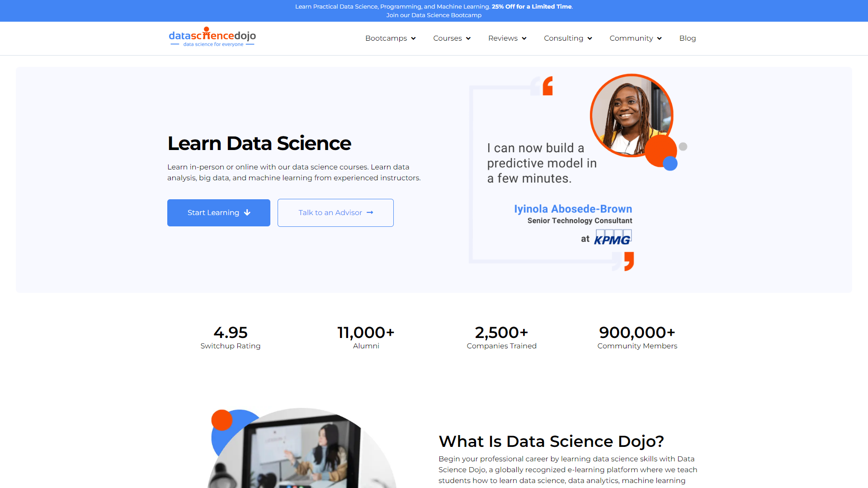Click the Join our Data Science Bootcamp link
This screenshot has width=868, height=488.
pos(434,15)
